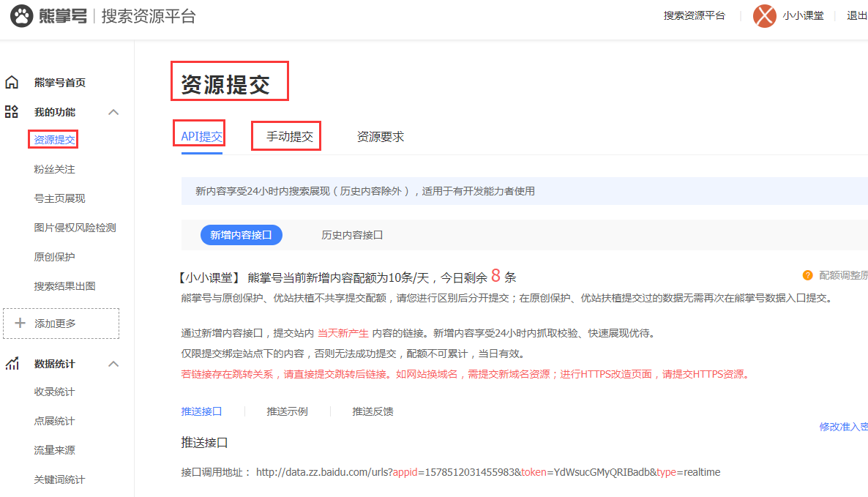Click the orange question mark help icon
This screenshot has height=497, width=868.
click(808, 275)
